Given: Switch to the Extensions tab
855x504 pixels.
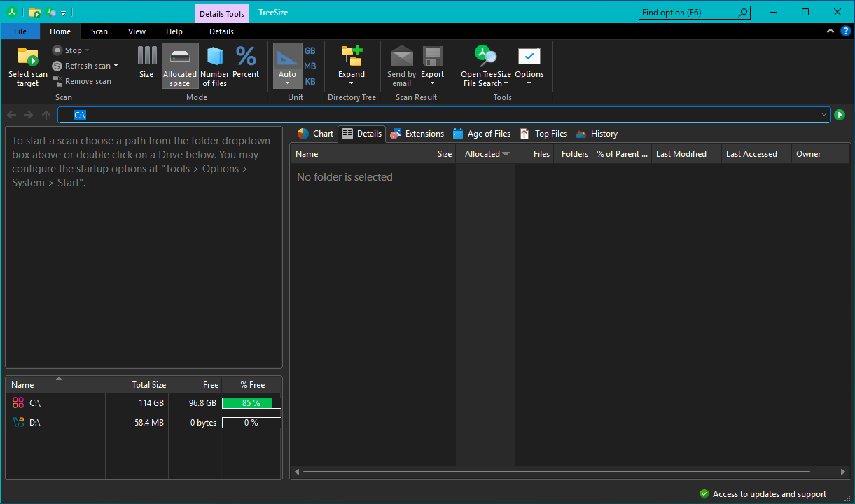Looking at the screenshot, I should [417, 134].
